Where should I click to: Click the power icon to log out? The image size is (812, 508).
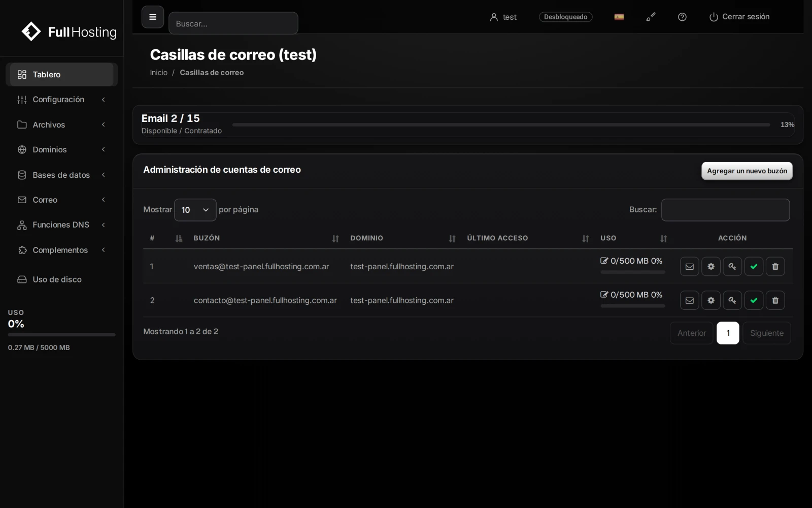point(714,17)
